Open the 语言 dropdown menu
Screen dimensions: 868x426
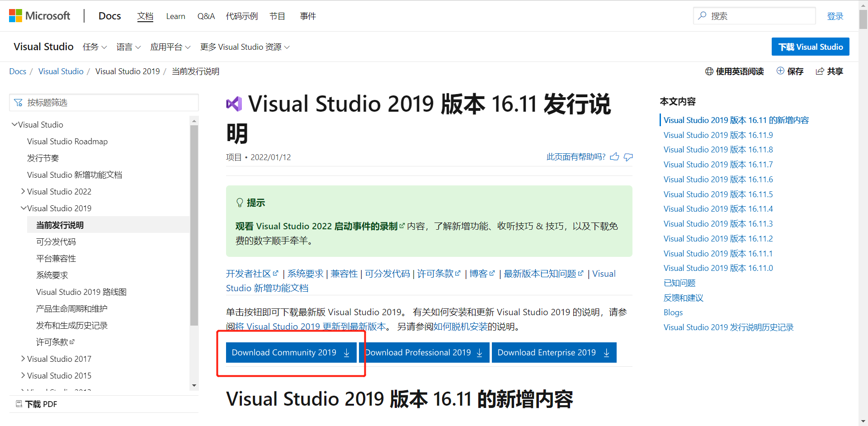(128, 47)
